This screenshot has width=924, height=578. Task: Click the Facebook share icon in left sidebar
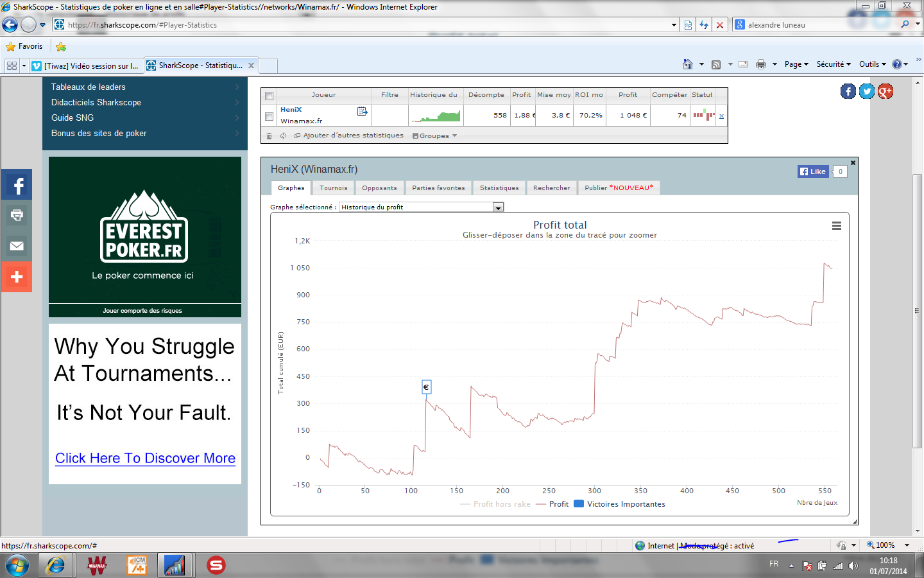[x=17, y=186]
